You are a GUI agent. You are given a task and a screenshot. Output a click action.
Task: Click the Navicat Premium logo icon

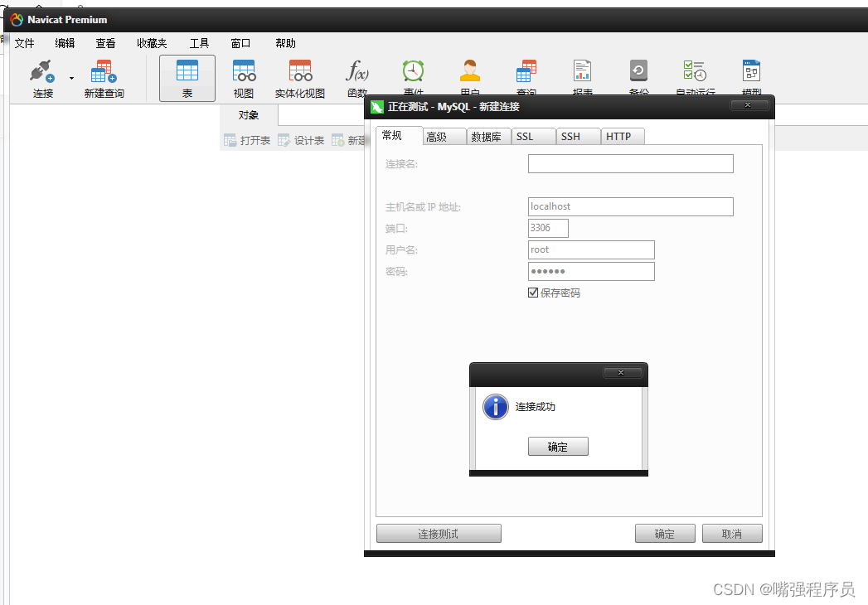pyautogui.click(x=17, y=19)
